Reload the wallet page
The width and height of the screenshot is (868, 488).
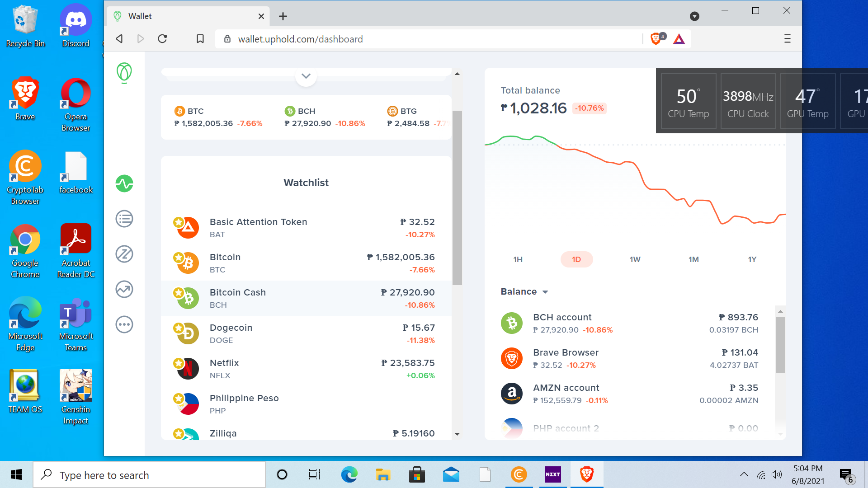pos(163,39)
